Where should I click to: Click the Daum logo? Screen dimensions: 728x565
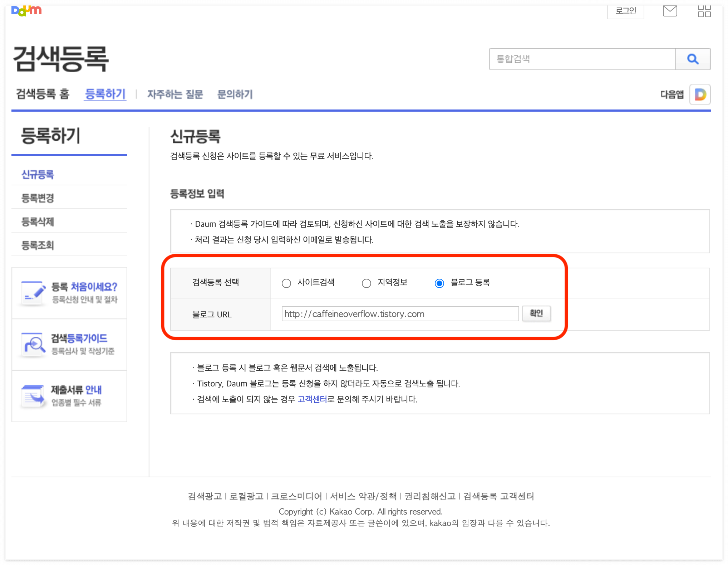click(26, 11)
